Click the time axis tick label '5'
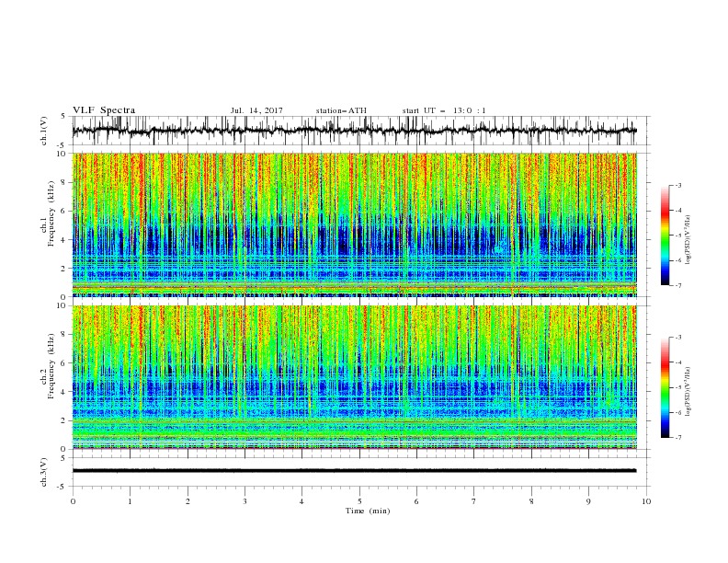The image size is (728, 563). point(359,501)
